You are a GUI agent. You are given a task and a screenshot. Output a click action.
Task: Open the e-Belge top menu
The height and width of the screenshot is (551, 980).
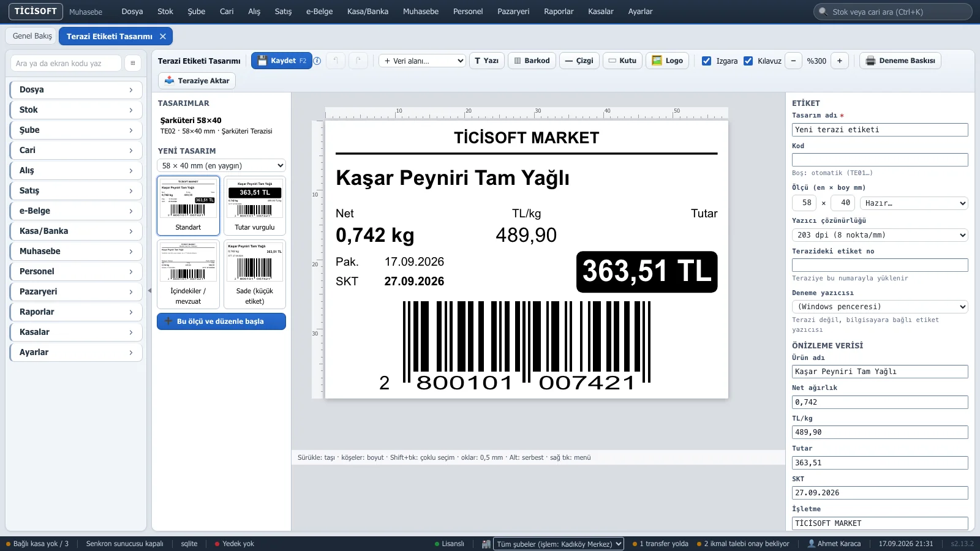pos(319,12)
